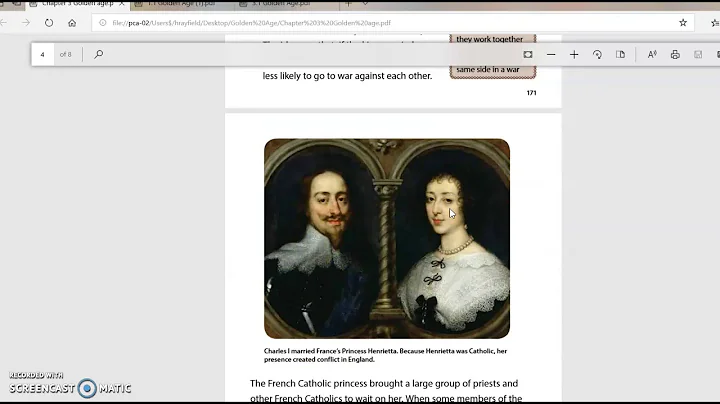Click sidebar text 'they work together'
720x404 pixels.
coord(489,39)
